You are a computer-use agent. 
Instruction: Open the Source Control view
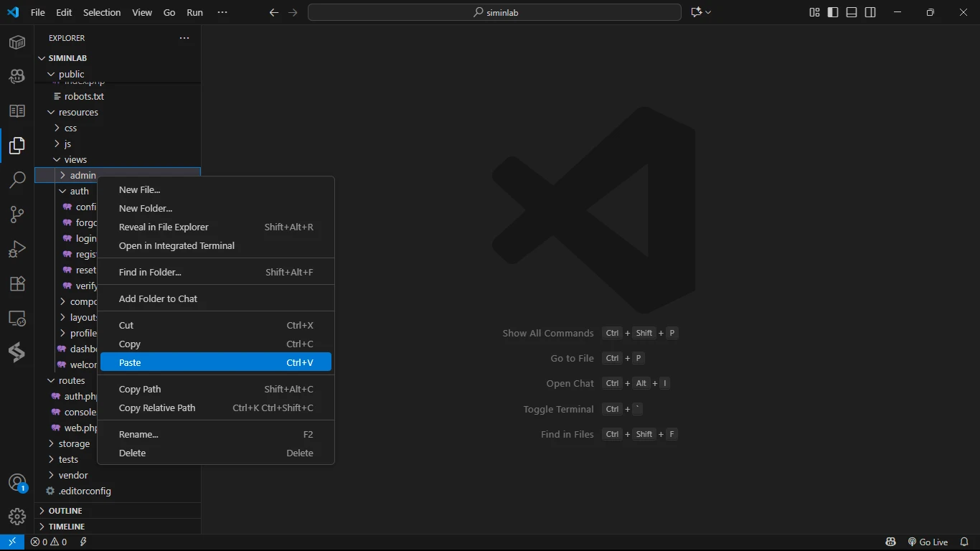[17, 215]
